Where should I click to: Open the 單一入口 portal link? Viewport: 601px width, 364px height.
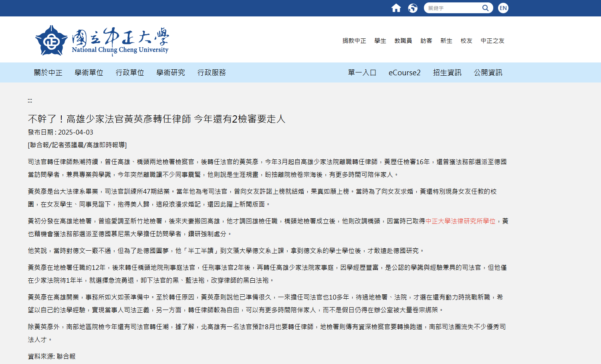click(362, 72)
